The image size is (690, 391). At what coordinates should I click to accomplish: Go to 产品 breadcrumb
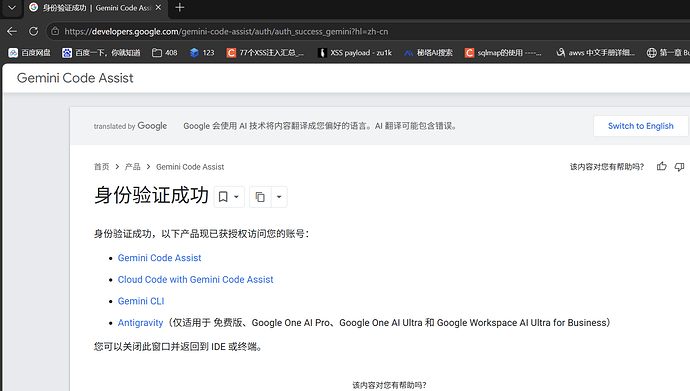click(x=132, y=167)
